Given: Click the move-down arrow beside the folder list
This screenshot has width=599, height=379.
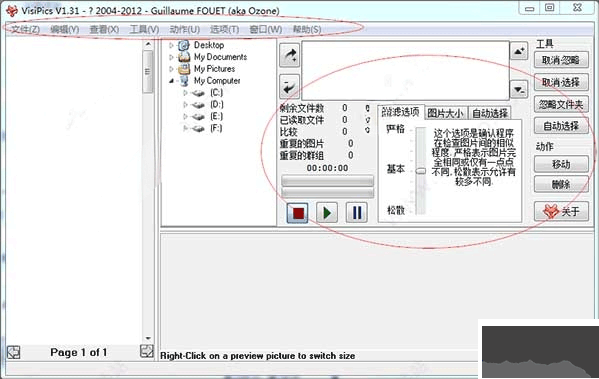Looking at the screenshot, I should click(x=519, y=89).
